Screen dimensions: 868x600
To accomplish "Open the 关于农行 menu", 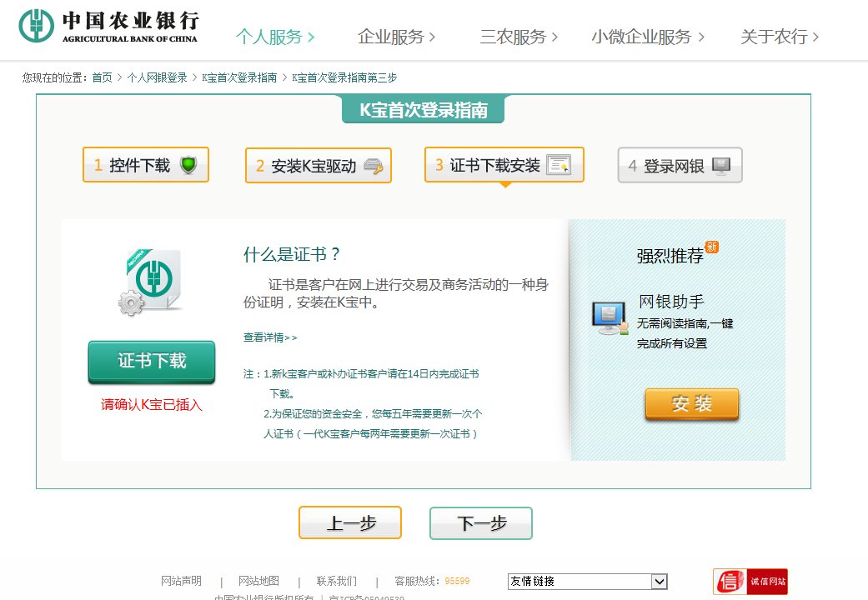I will tap(775, 37).
